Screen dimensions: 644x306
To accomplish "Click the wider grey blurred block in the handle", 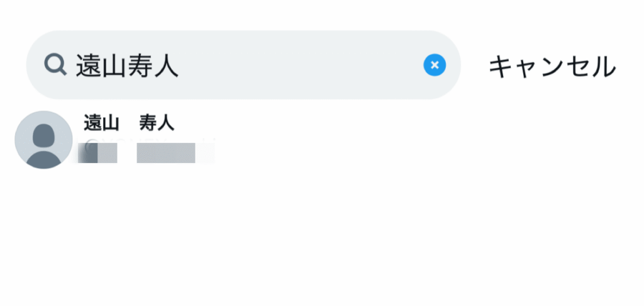I will point(166,153).
